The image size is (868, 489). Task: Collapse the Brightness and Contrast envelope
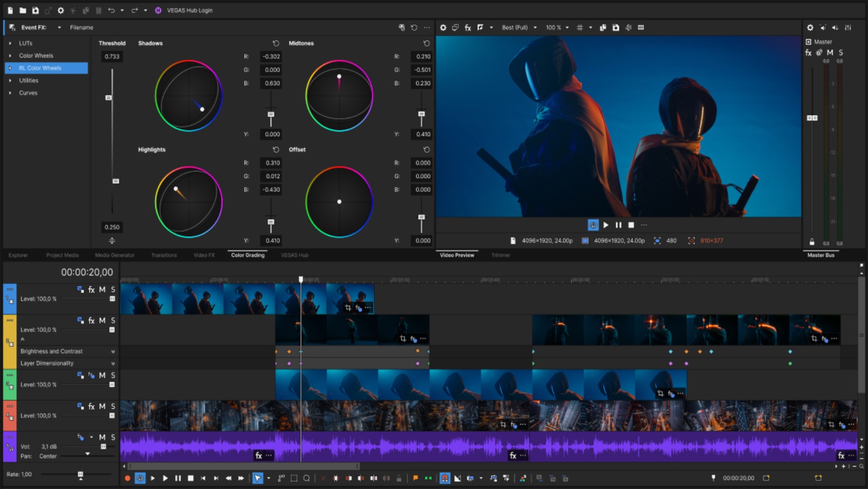click(113, 351)
